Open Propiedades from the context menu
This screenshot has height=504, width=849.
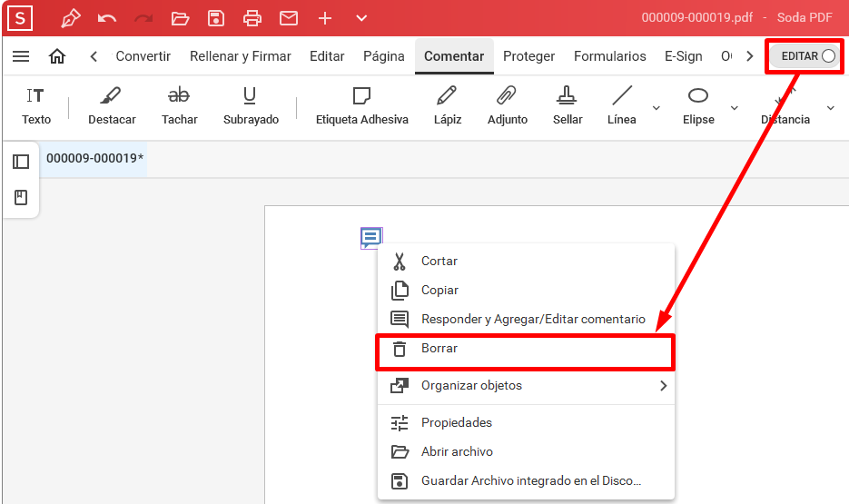click(526, 422)
